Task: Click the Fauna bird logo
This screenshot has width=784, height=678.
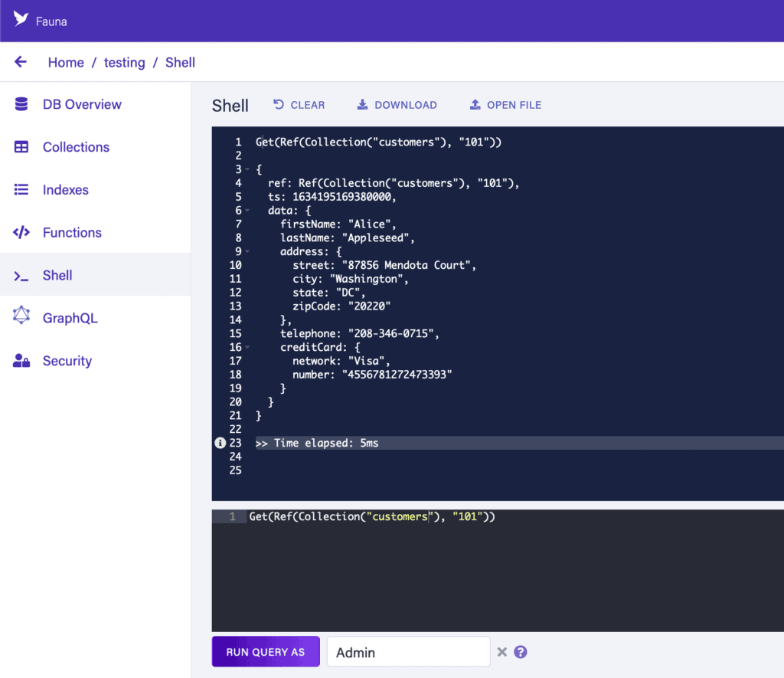Action: pyautogui.click(x=21, y=20)
